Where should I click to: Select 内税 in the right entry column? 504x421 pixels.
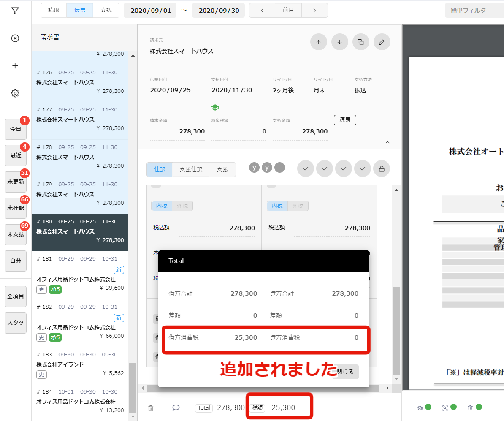pyautogui.click(x=277, y=206)
